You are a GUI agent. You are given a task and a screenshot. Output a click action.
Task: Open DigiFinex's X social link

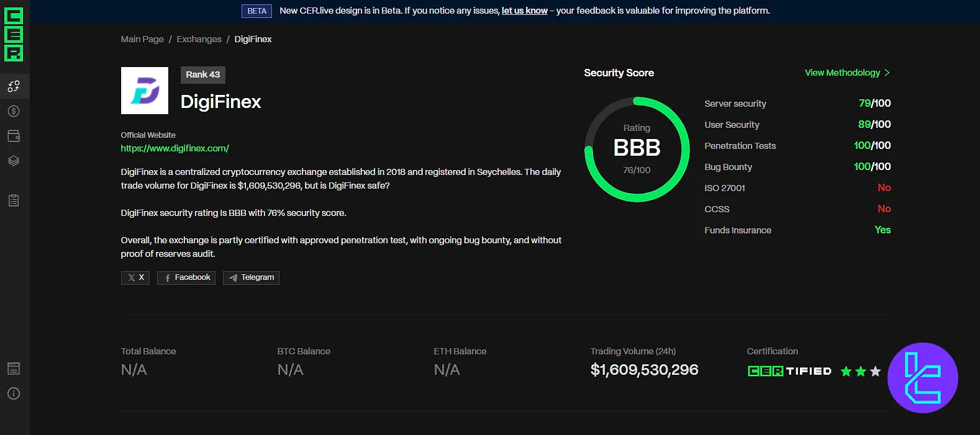(135, 277)
